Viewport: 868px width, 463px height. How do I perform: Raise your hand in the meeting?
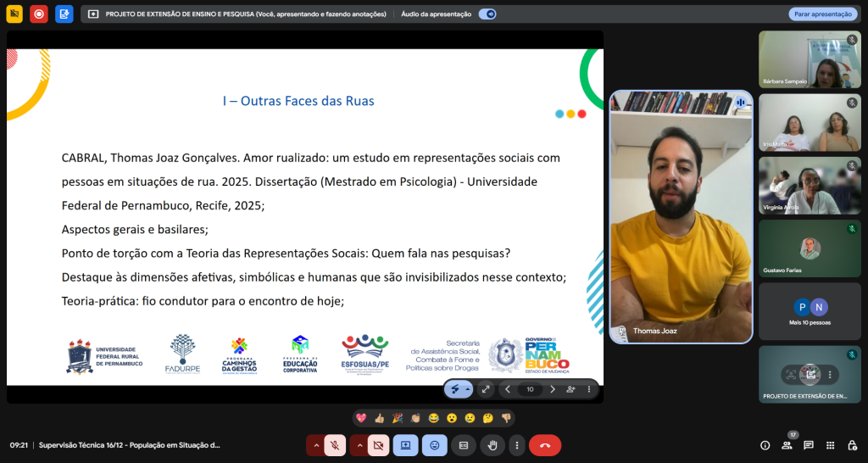(x=492, y=445)
